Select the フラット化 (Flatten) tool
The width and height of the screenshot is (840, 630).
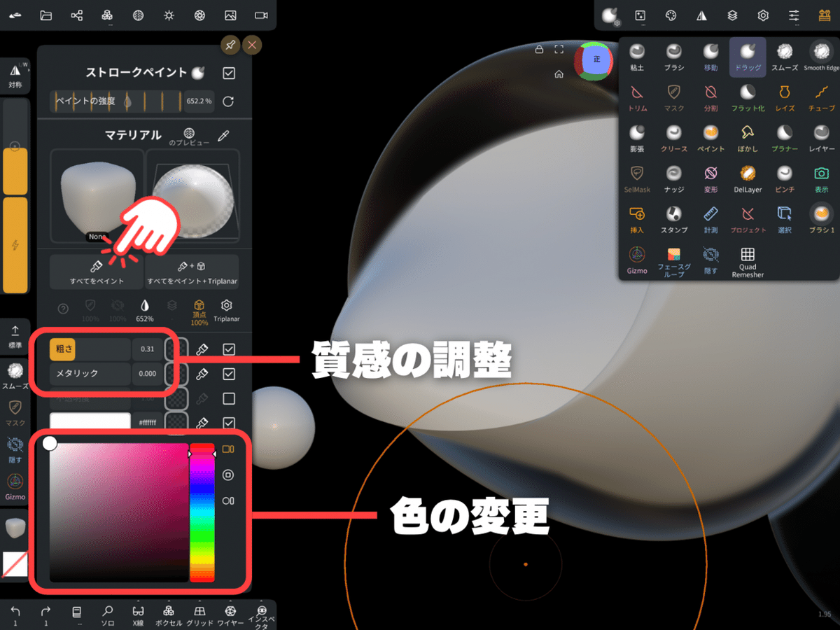[748, 97]
